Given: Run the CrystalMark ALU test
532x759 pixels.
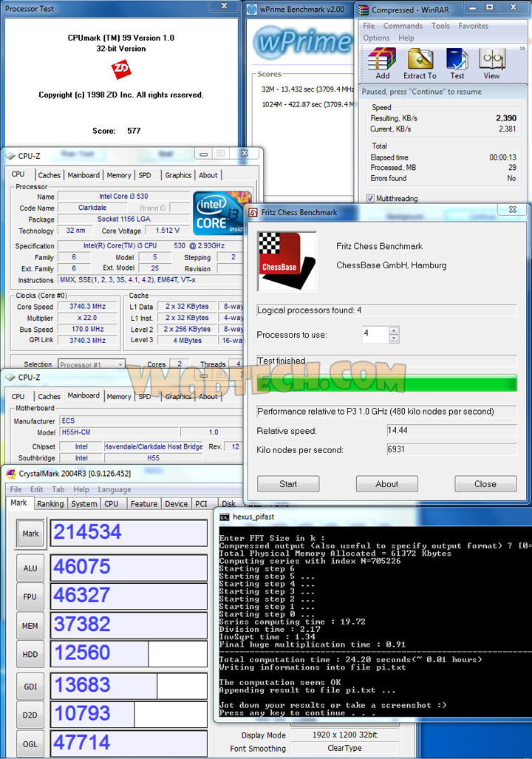Looking at the screenshot, I should click(30, 568).
